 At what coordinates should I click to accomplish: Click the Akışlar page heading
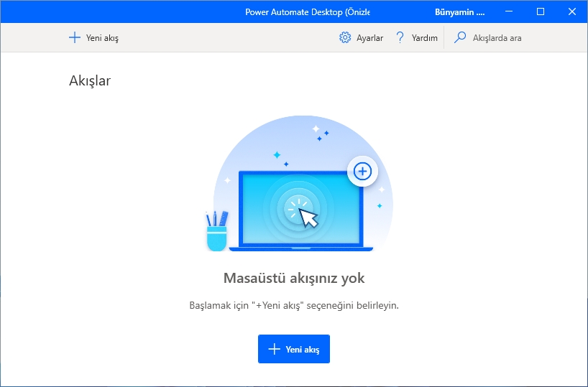90,80
